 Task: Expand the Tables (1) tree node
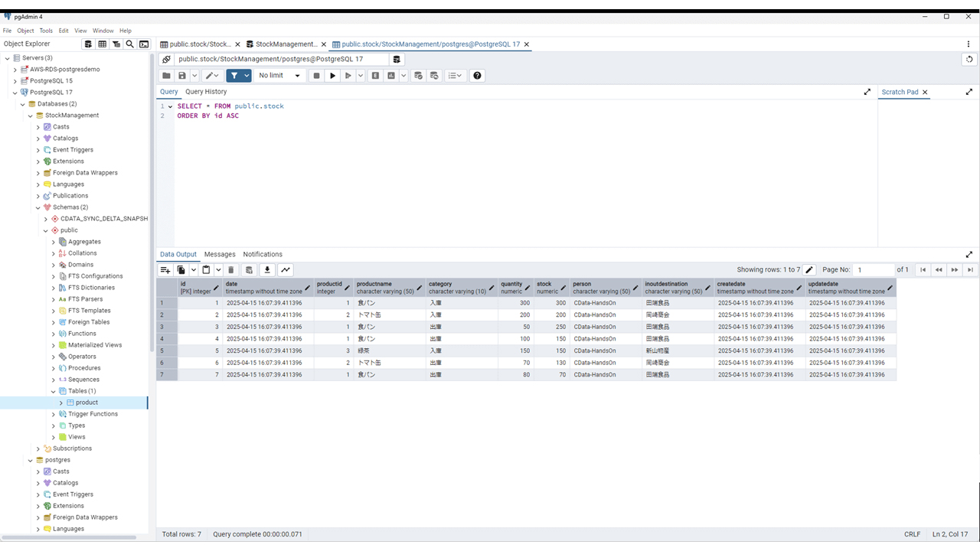(x=54, y=391)
